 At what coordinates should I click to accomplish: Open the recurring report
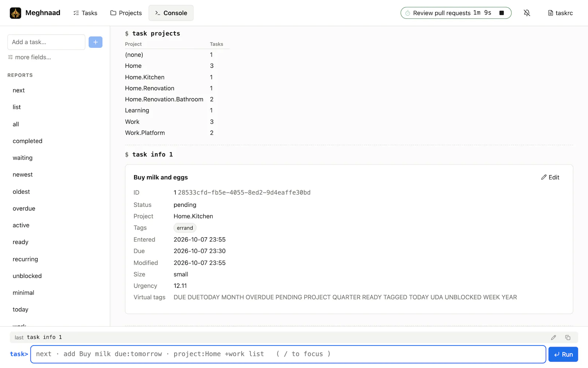(x=25, y=259)
